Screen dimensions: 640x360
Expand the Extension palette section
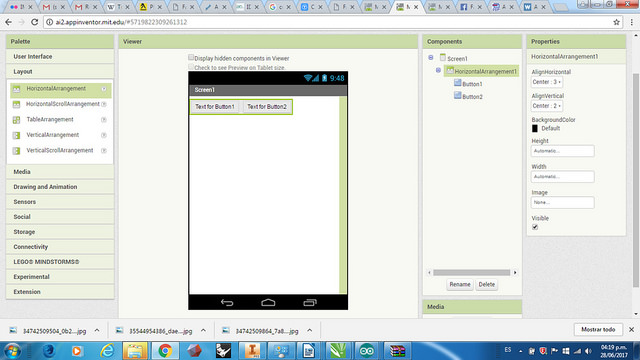coord(60,292)
